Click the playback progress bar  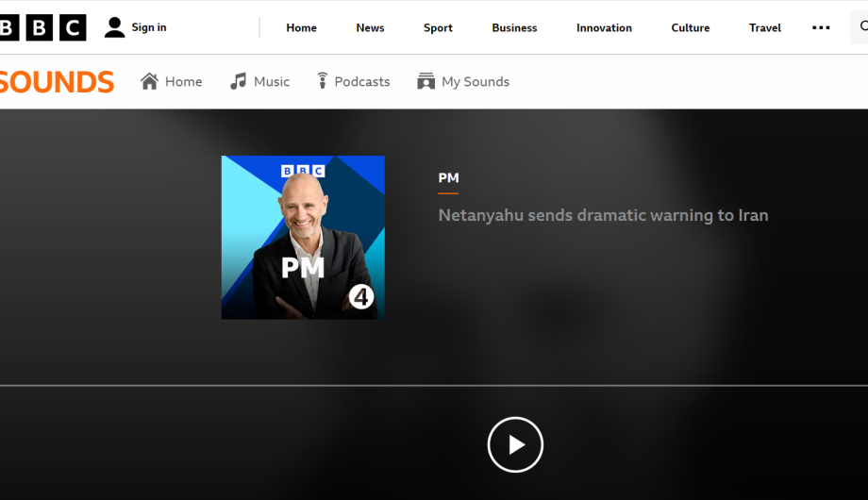coord(434,386)
